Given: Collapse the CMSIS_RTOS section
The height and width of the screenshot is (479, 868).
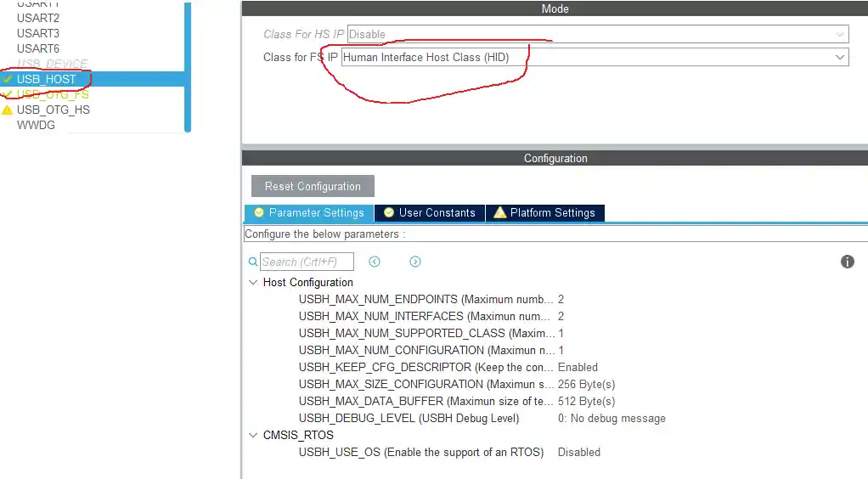Looking at the screenshot, I should click(253, 435).
